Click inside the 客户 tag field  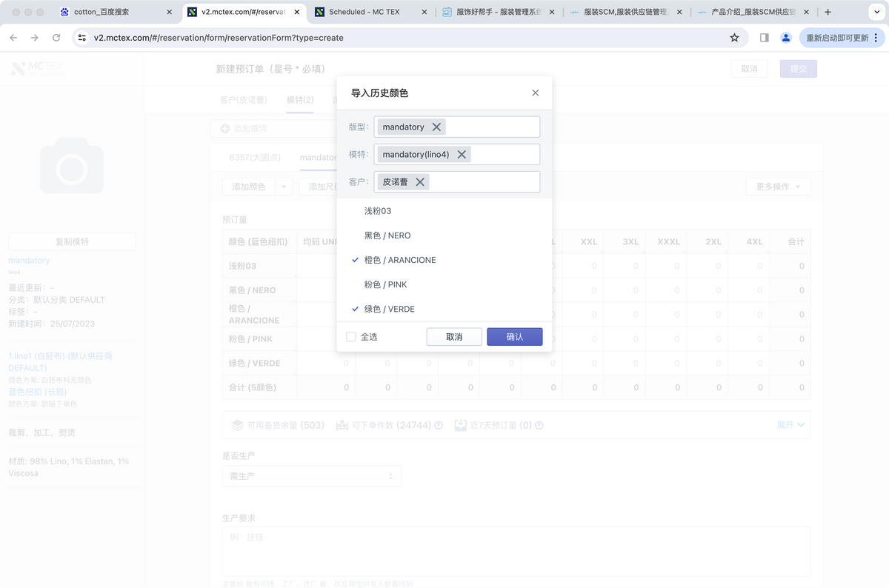pyautogui.click(x=457, y=181)
